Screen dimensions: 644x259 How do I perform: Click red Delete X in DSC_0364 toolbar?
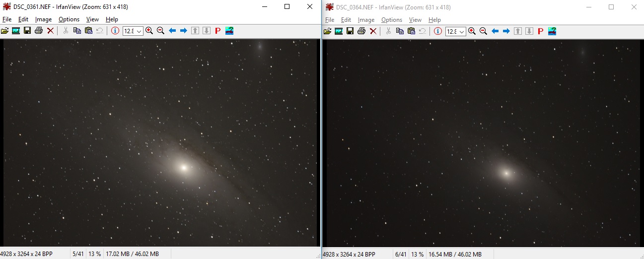[x=373, y=31]
